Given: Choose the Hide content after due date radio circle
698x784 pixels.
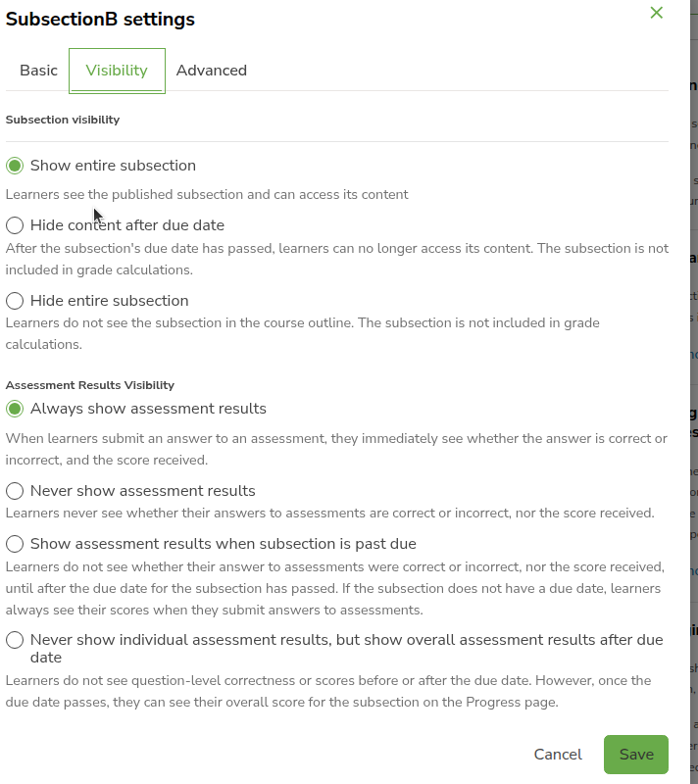Looking at the screenshot, I should 15,225.
